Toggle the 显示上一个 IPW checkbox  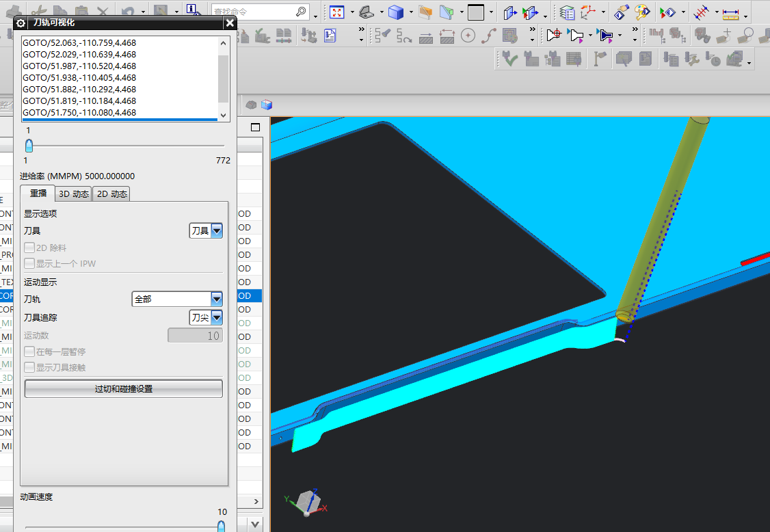point(29,263)
